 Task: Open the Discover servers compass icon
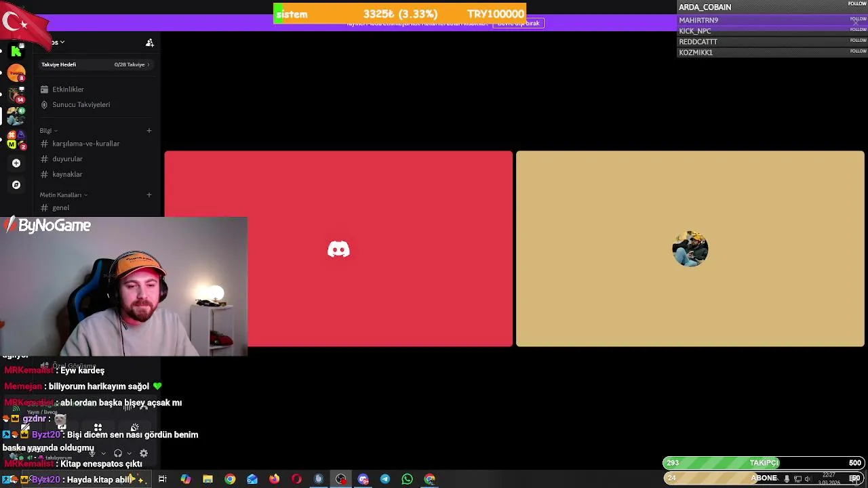pos(16,185)
